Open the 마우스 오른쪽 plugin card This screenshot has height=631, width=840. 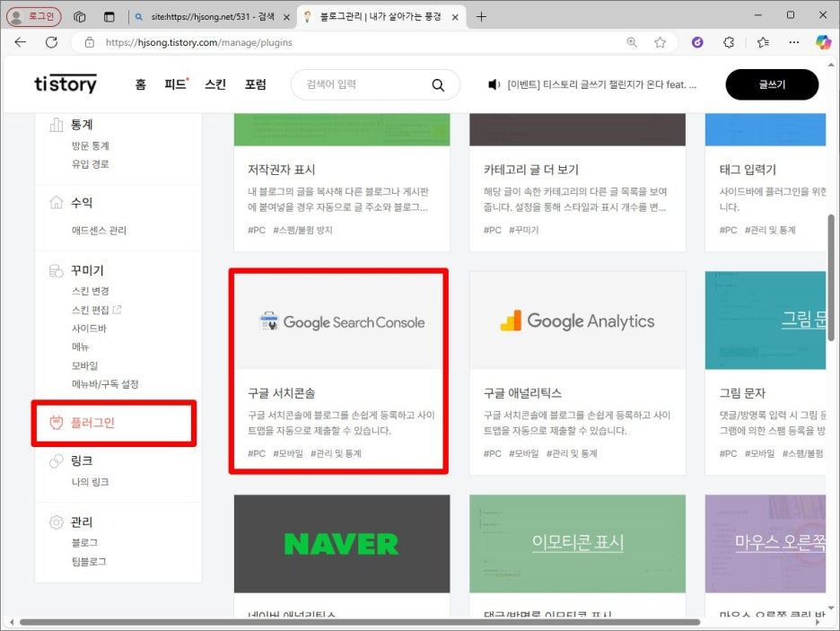point(766,556)
